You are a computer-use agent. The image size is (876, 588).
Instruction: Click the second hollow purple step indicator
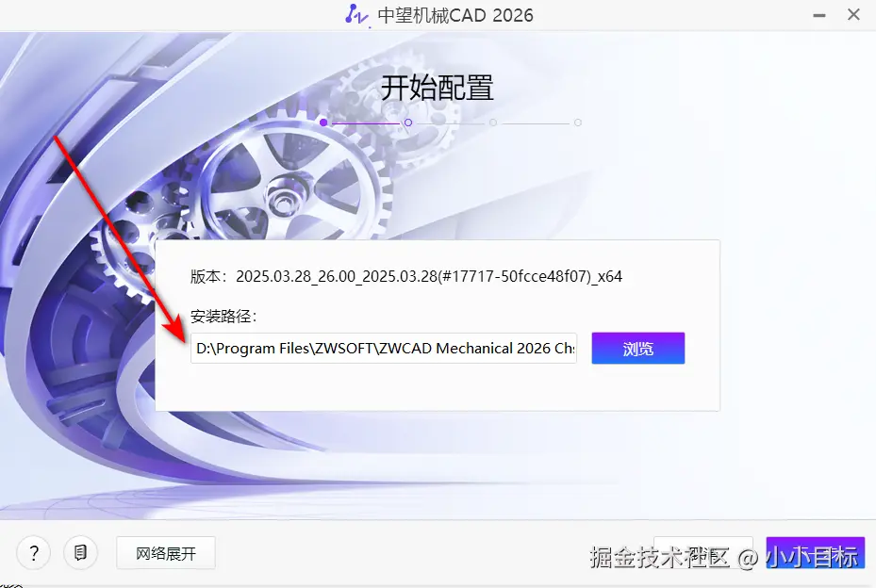click(408, 122)
